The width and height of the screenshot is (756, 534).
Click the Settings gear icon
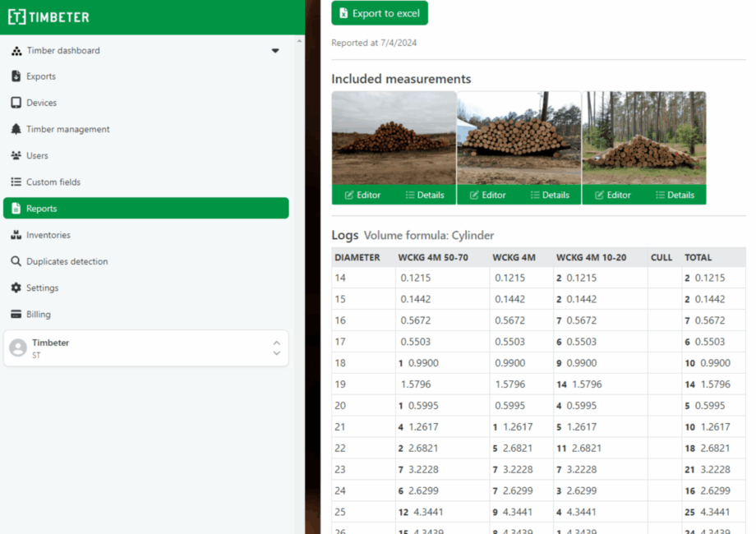pyautogui.click(x=16, y=288)
